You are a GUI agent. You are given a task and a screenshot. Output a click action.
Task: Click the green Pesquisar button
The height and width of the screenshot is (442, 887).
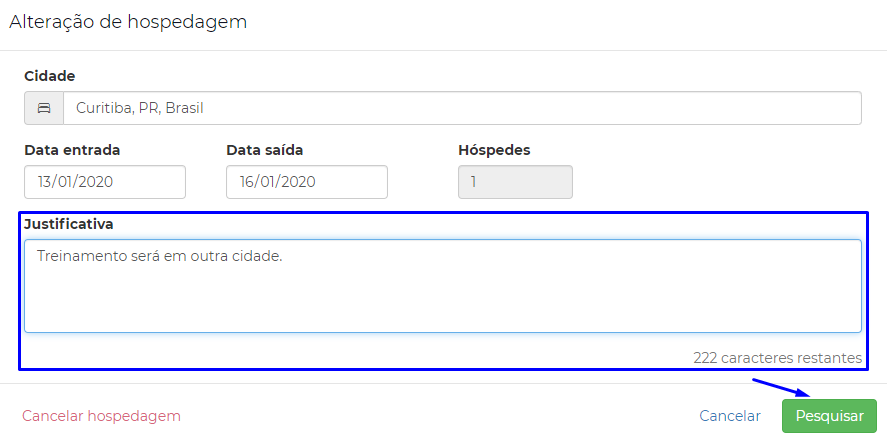pos(829,416)
